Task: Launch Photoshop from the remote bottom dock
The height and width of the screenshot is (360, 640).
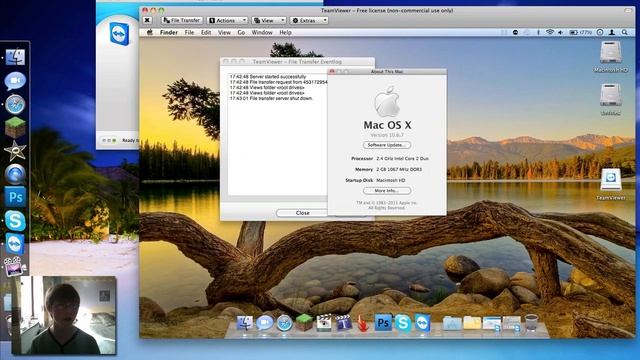Action: click(383, 323)
